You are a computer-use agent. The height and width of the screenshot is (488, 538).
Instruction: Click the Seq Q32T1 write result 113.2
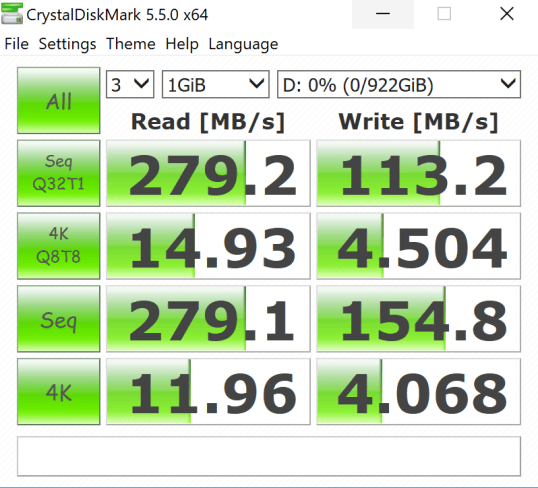pyautogui.click(x=419, y=173)
